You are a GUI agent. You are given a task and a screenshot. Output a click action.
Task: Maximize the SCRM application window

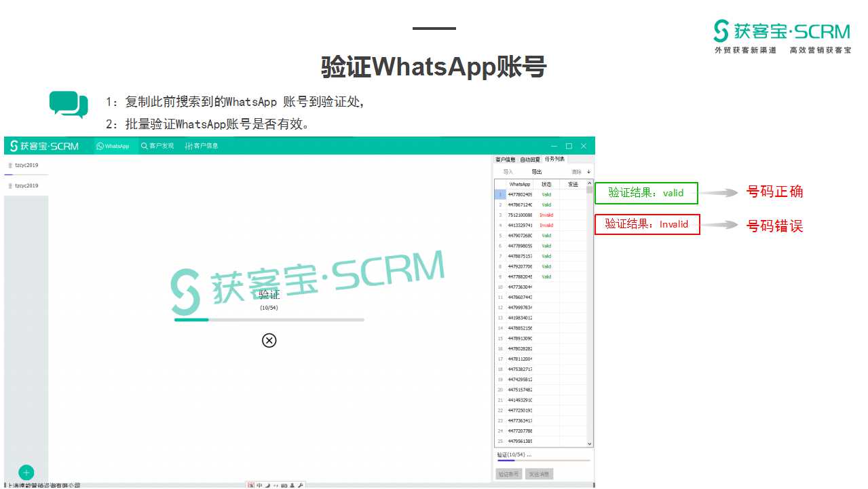(569, 146)
